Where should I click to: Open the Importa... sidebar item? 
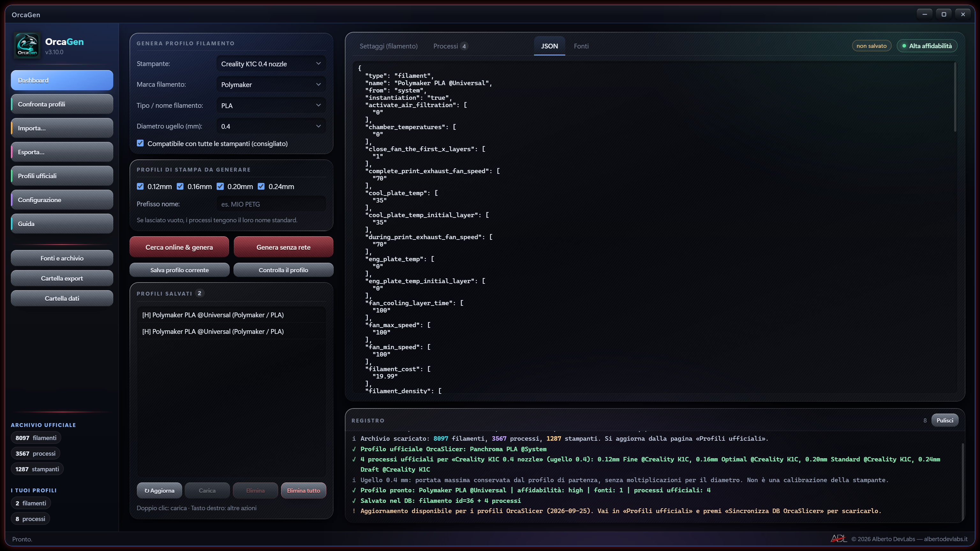point(62,128)
